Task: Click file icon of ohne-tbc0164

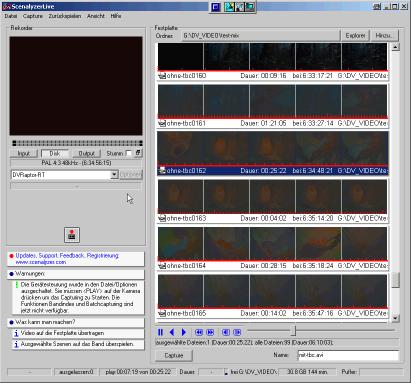Action: [162, 266]
